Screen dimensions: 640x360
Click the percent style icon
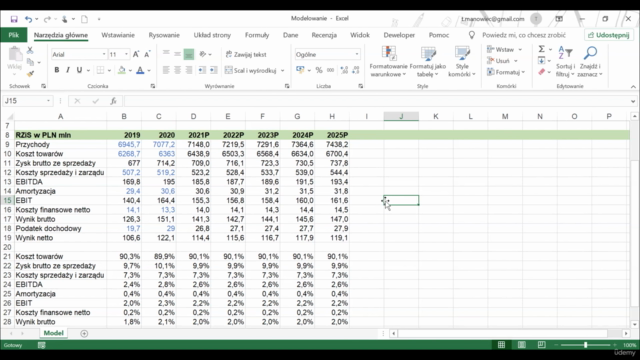click(319, 70)
